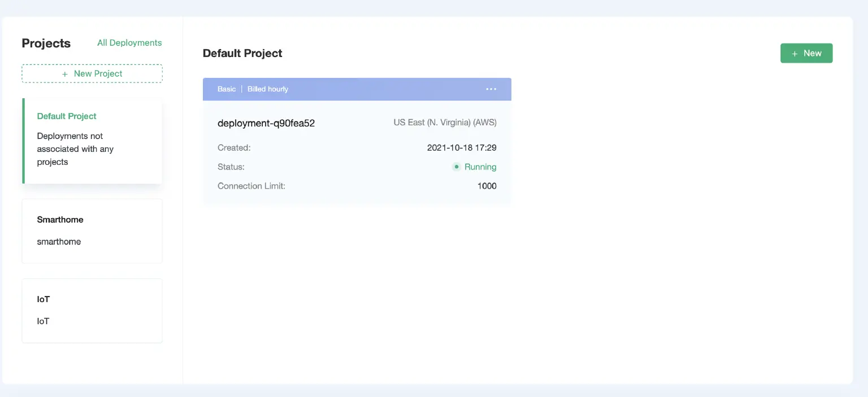This screenshot has width=868, height=397.
Task: Click the US East (N. Virginia) region label
Action: 445,122
